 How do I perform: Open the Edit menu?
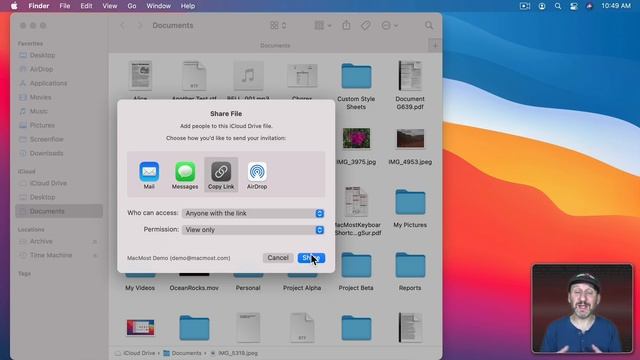click(86, 6)
